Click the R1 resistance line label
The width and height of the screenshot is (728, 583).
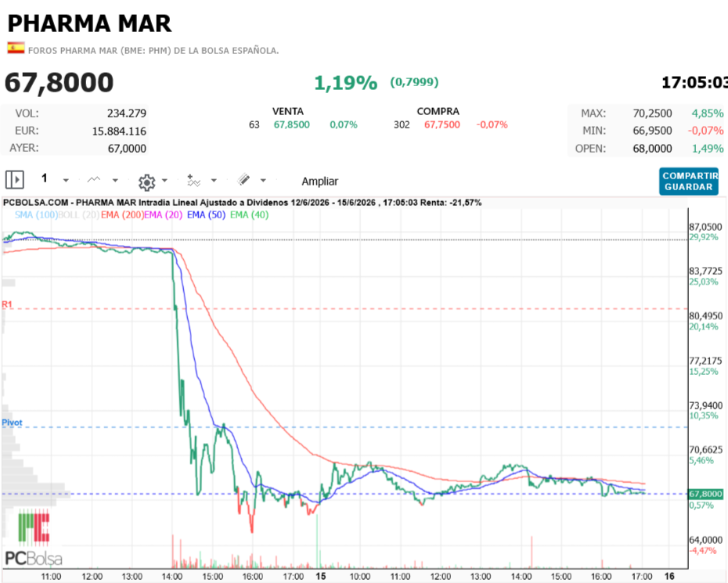coord(7,304)
